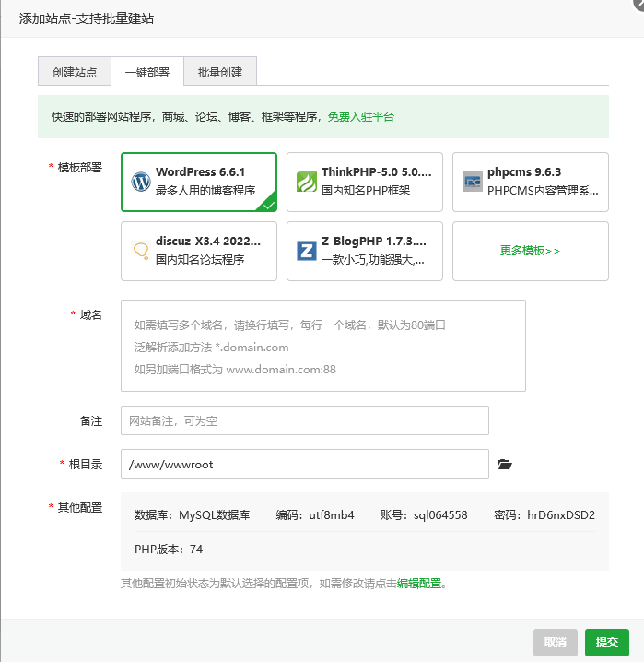
Task: Switch to 创建站点 tab
Action: (x=75, y=72)
